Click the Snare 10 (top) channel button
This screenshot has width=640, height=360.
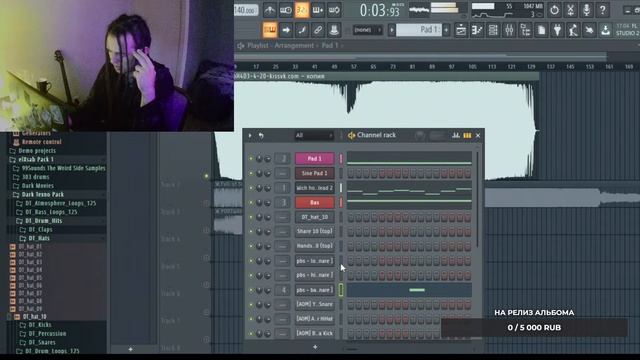point(314,231)
